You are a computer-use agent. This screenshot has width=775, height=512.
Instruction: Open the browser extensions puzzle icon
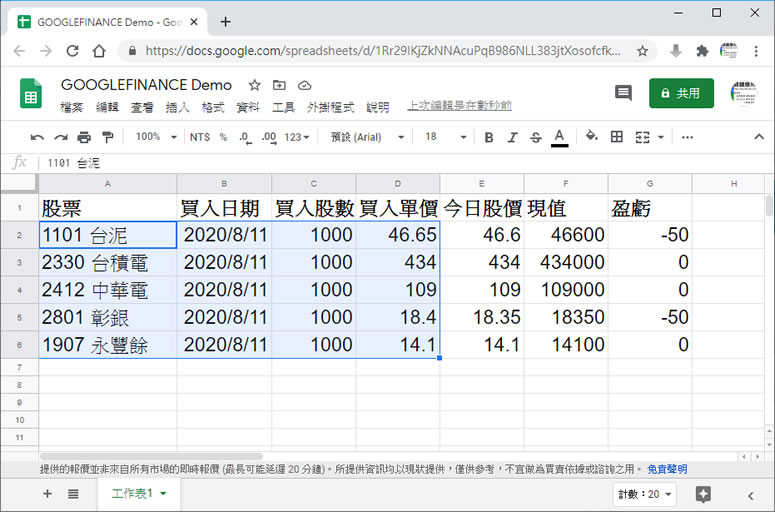pyautogui.click(x=702, y=50)
